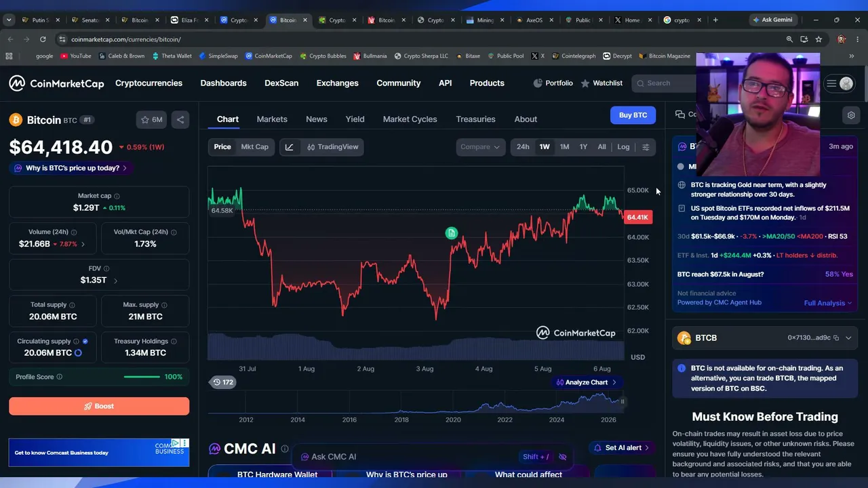The height and width of the screenshot is (488, 868).
Task: Click the FDV info icon
Action: click(106, 268)
